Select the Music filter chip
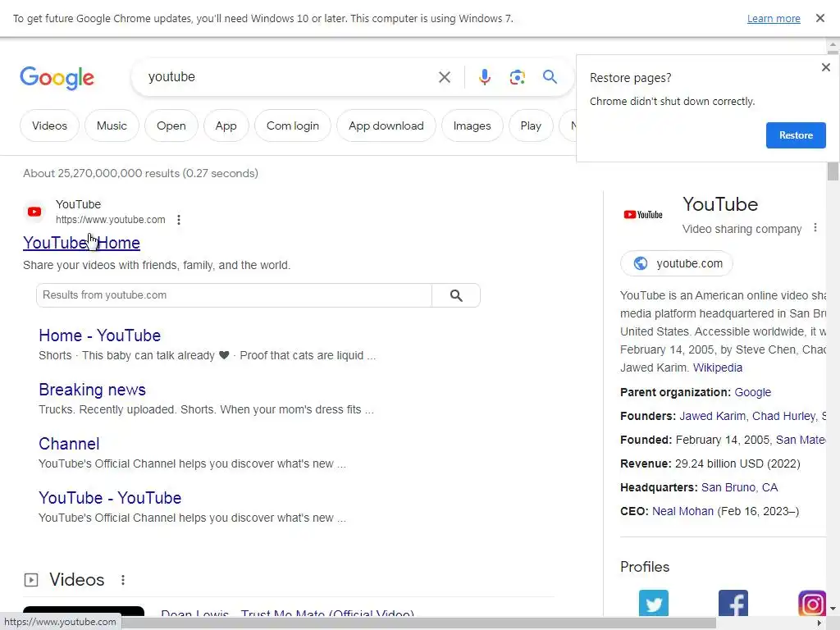This screenshot has height=630, width=840. 112,126
